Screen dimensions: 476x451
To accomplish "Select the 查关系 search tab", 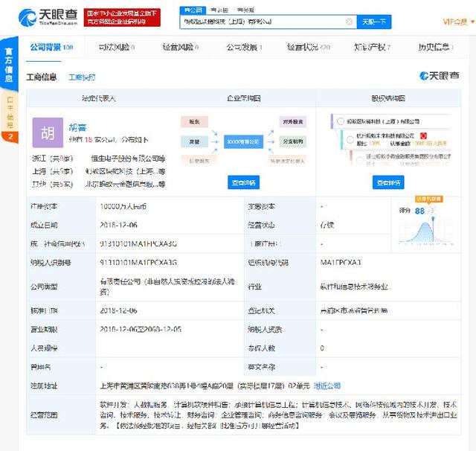I will point(245,10).
